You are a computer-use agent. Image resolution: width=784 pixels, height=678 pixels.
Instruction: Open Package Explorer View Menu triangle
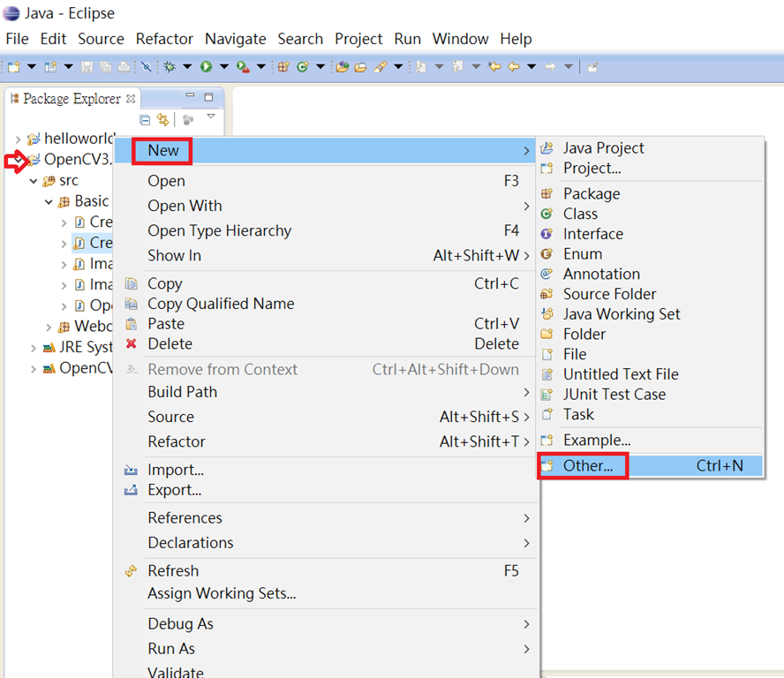[x=211, y=116]
